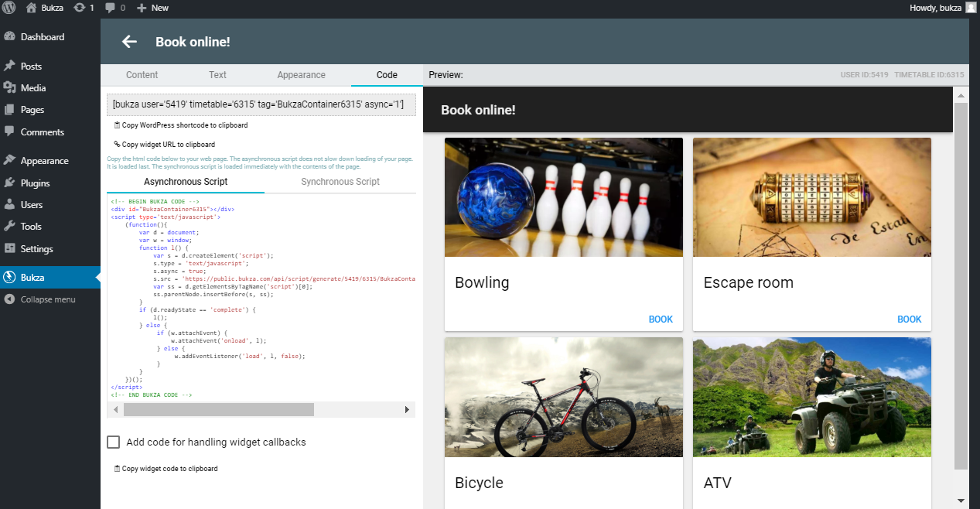Click the code box right scroll arrow
980x509 pixels.
tap(408, 409)
